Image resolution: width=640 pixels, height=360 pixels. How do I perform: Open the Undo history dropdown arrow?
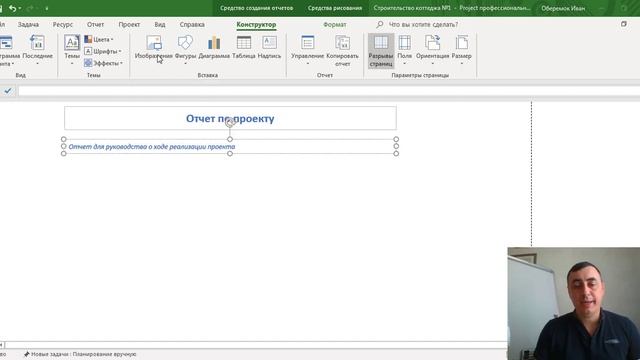[20, 9]
